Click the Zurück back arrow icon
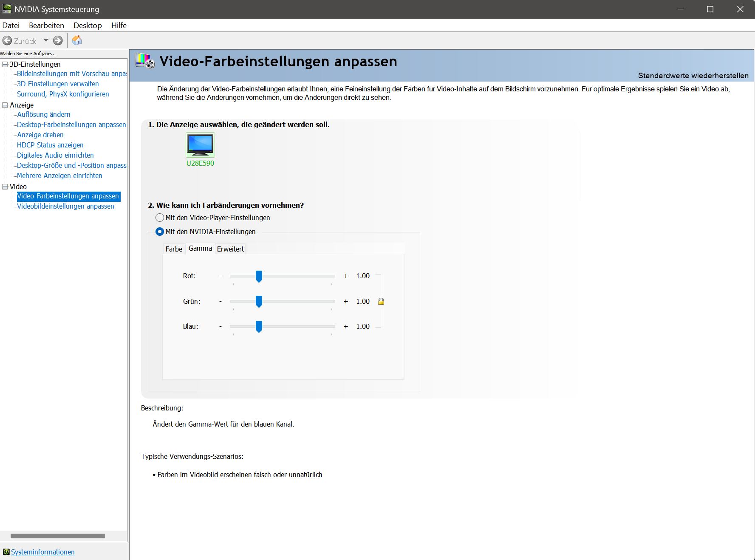755x560 pixels. 7,41
